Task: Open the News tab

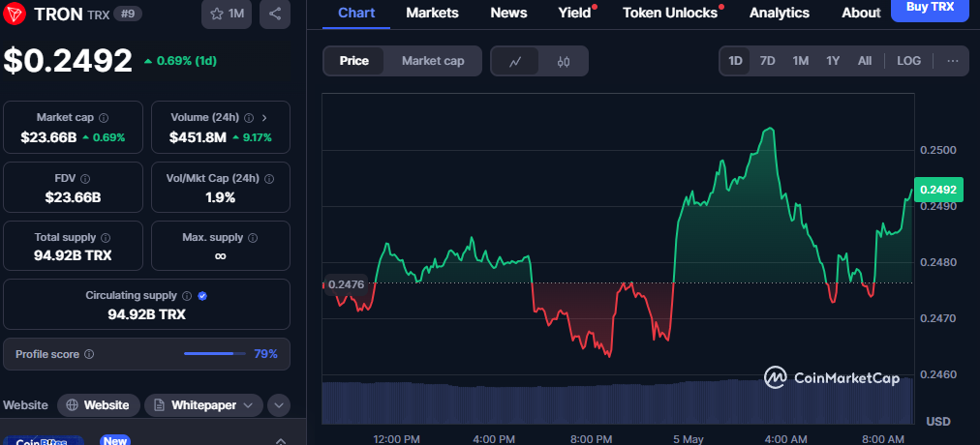Action: (x=508, y=13)
